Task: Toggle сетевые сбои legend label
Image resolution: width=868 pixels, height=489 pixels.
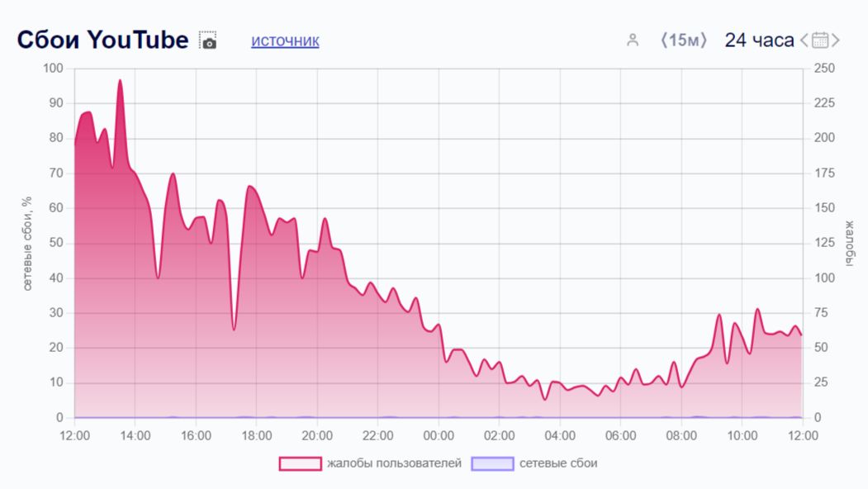Action: coord(558,463)
